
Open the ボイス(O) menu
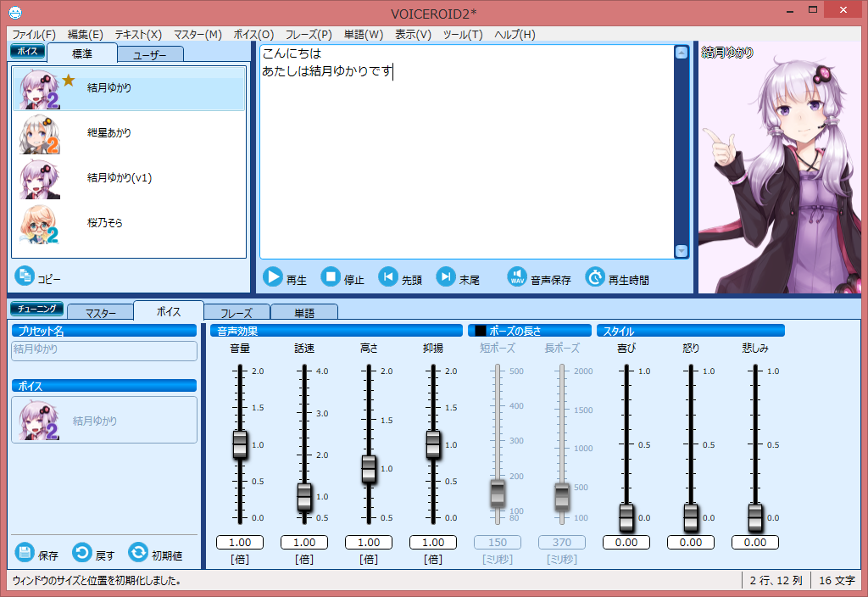pyautogui.click(x=253, y=34)
